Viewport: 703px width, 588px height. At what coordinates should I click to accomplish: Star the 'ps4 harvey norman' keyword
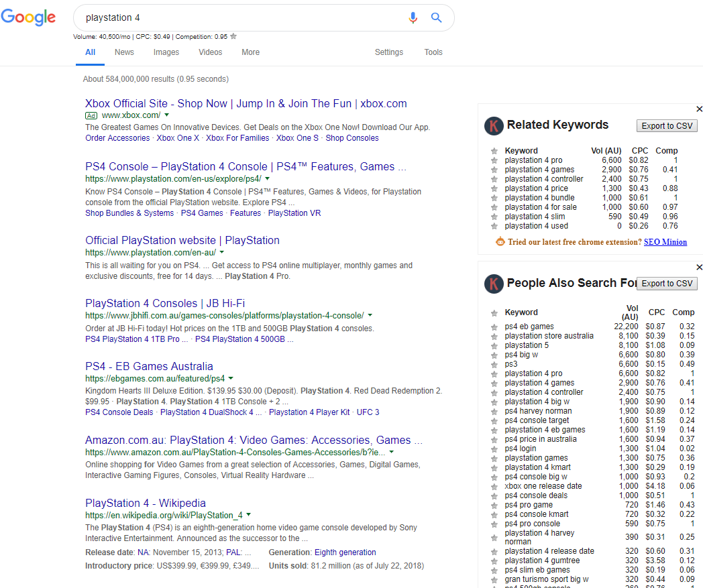(x=494, y=412)
